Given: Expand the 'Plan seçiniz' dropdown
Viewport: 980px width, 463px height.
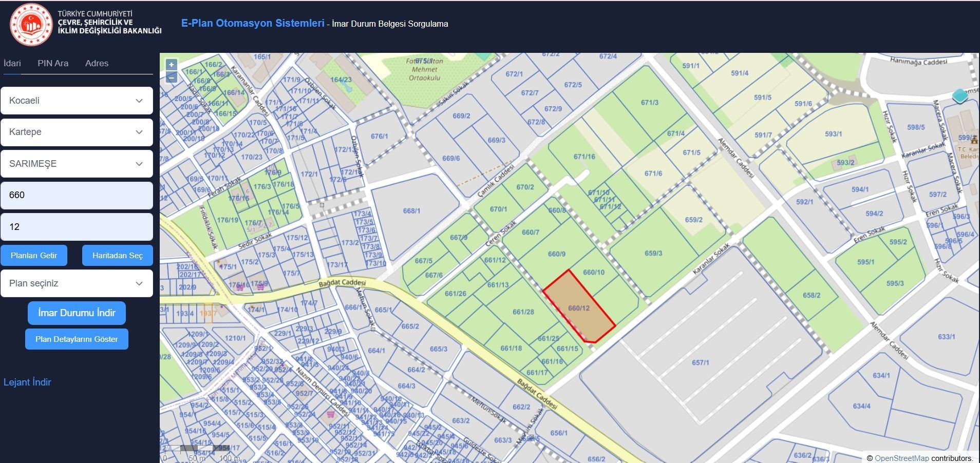Looking at the screenshot, I should pos(77,283).
